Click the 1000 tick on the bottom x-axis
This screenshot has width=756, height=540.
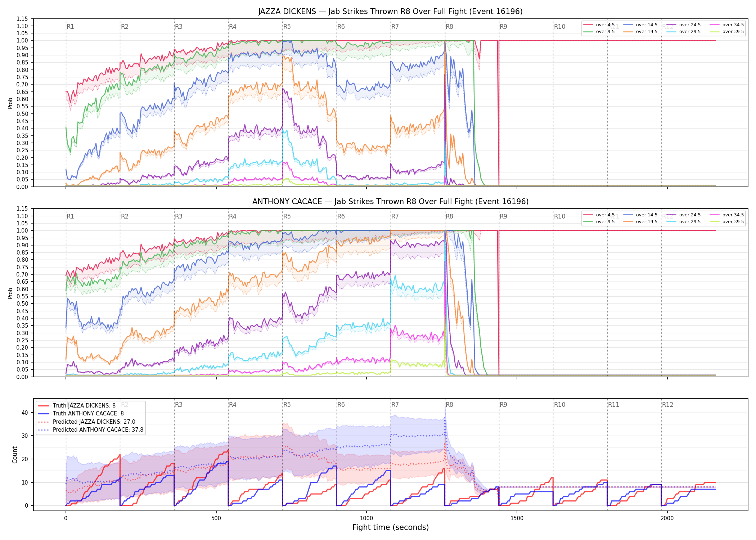tap(366, 518)
